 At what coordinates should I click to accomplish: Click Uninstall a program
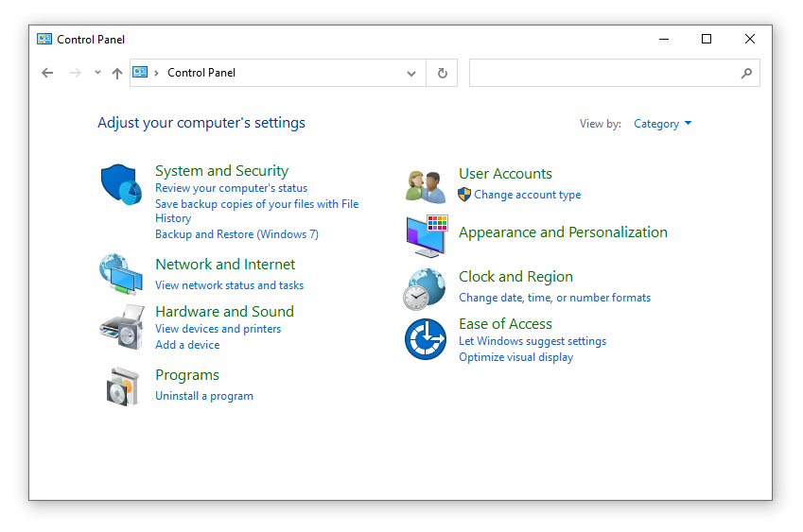(204, 396)
